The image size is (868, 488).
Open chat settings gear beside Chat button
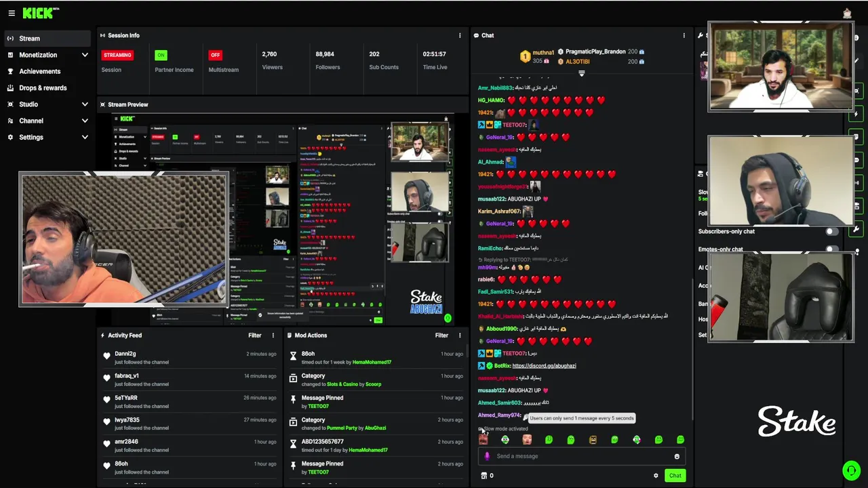click(656, 475)
